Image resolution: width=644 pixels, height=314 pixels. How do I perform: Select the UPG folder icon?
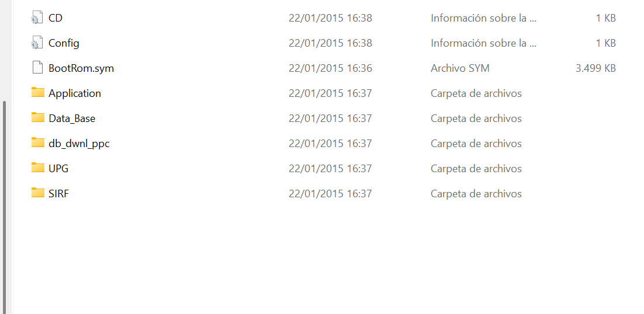pos(38,168)
